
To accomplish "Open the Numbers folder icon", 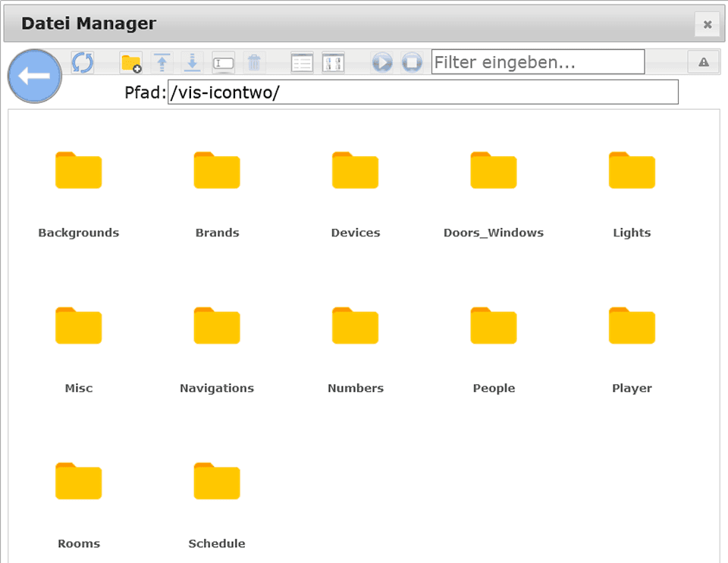I will 355,326.
